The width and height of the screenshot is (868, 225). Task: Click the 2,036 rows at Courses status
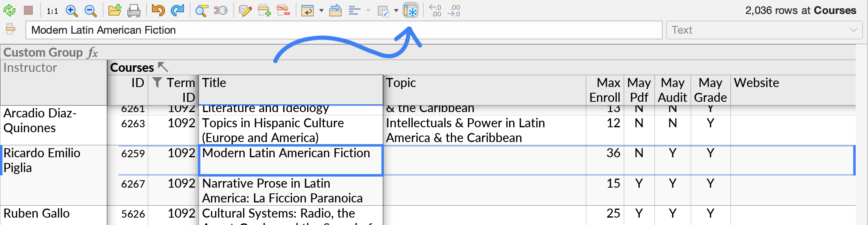coord(801,11)
